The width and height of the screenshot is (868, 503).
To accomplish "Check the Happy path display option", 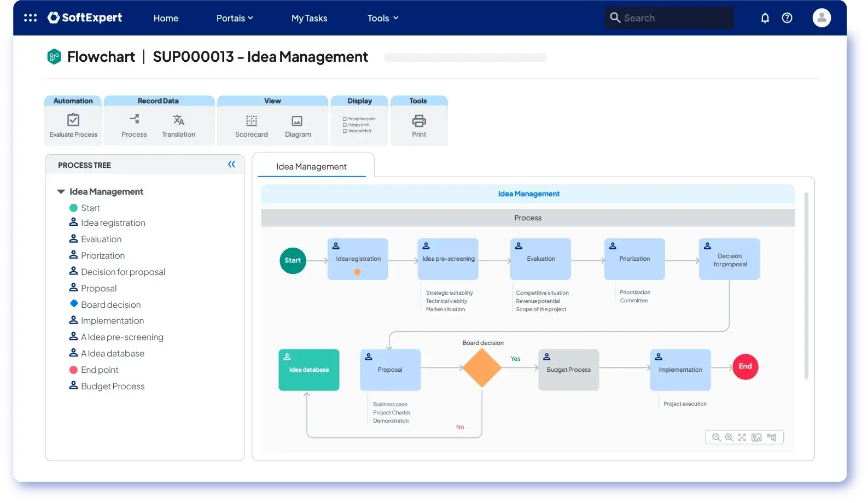I will click(x=345, y=125).
